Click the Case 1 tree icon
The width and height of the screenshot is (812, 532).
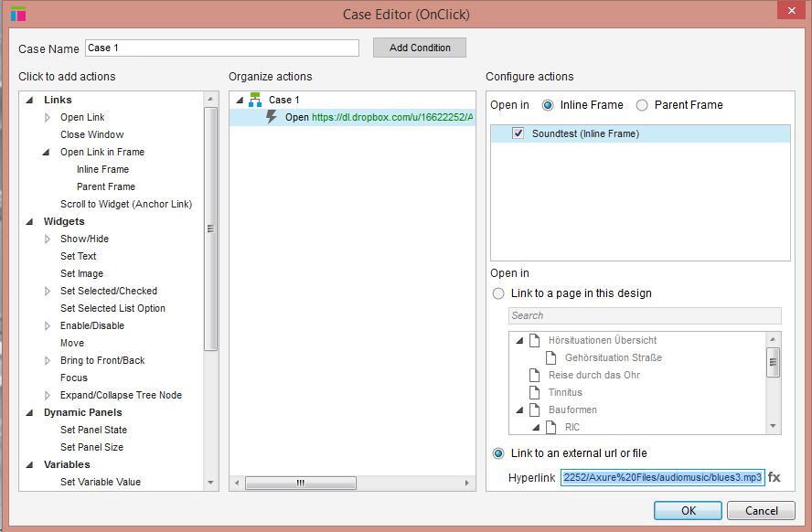click(x=255, y=100)
